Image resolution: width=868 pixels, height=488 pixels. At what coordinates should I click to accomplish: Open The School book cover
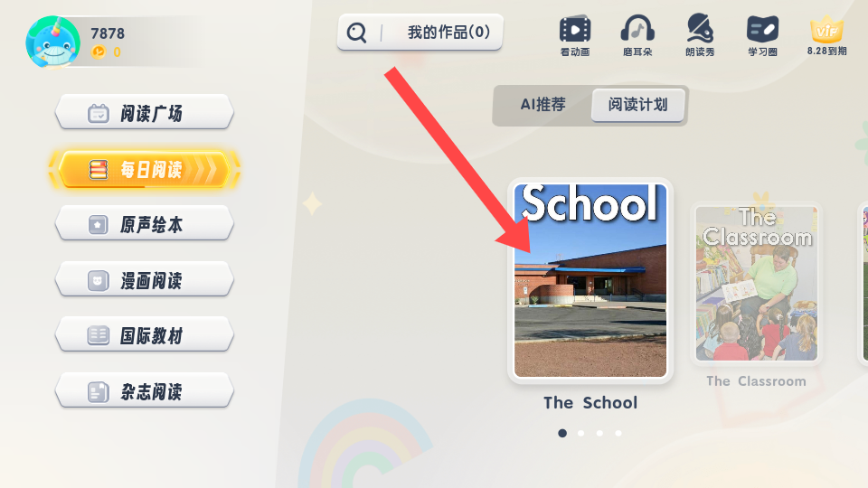tap(590, 280)
